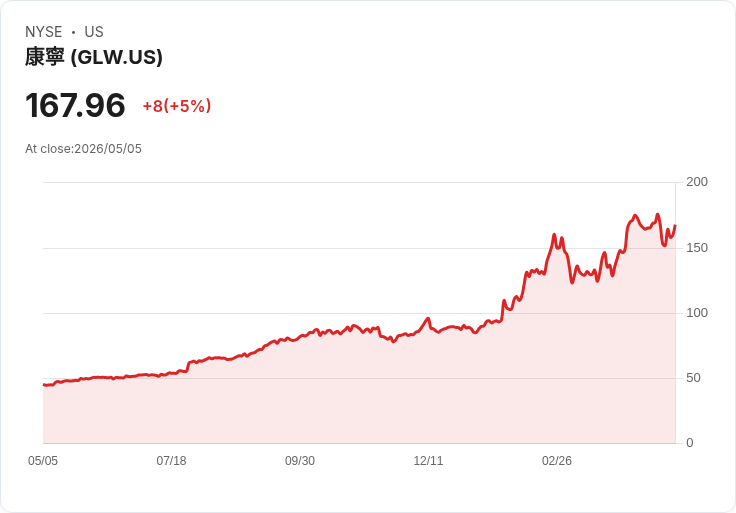Click the 0 y-axis value label

[690, 443]
